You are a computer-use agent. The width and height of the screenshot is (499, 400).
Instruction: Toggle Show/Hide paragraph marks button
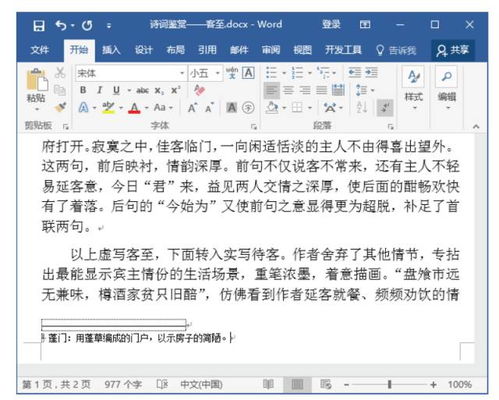click(x=385, y=107)
